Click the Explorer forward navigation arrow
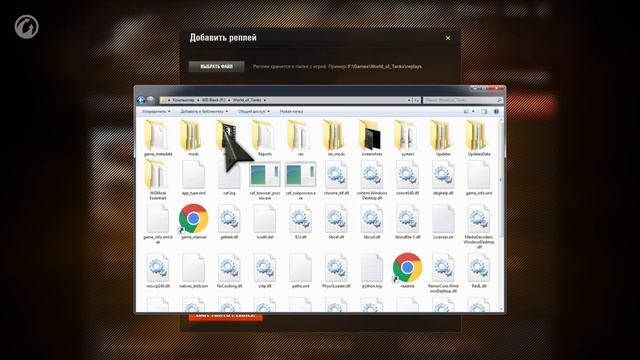Screen dimensions: 640x360 pyautogui.click(x=150, y=100)
